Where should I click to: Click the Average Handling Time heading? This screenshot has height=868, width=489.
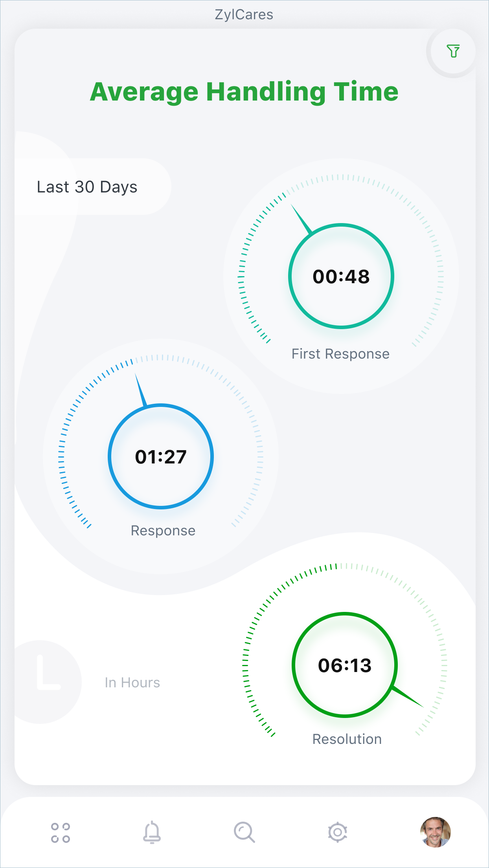[244, 92]
